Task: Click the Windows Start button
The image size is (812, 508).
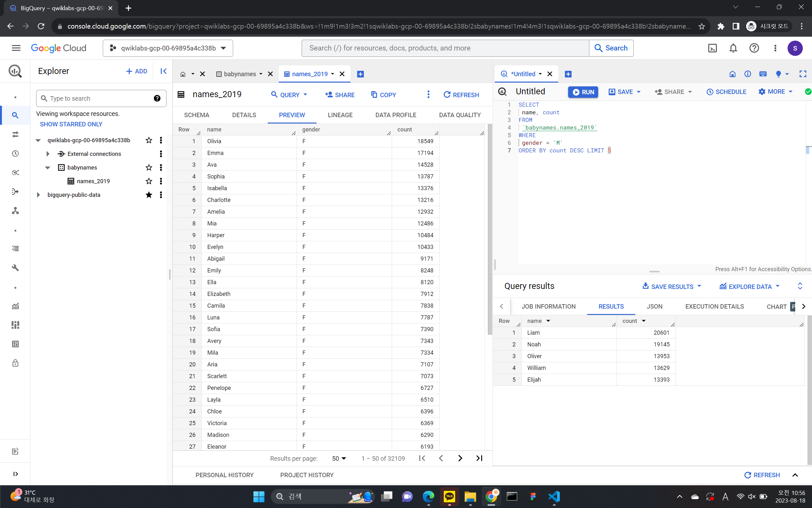Action: click(x=259, y=496)
